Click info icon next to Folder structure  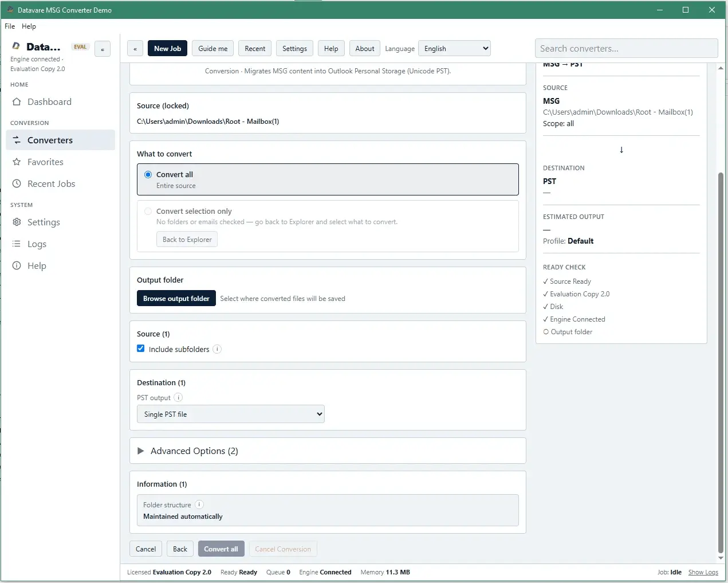pyautogui.click(x=199, y=504)
